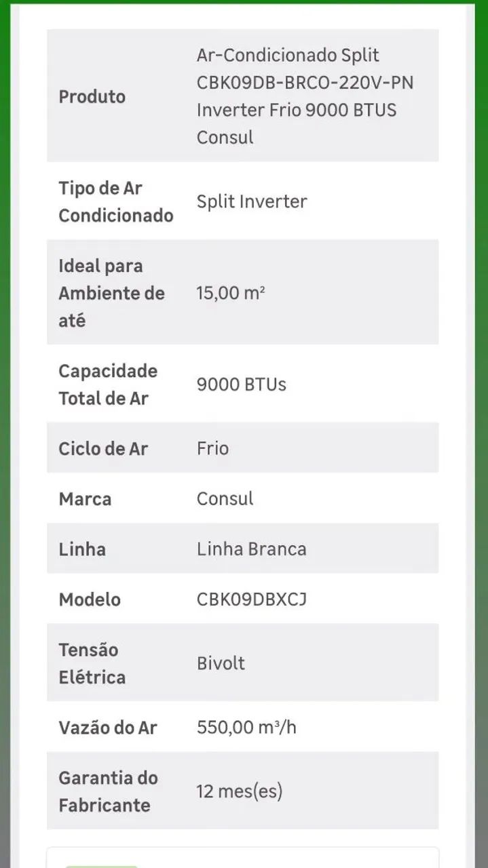Select the 12 mes(es) warranty value
488x868 pixels.
tap(239, 791)
